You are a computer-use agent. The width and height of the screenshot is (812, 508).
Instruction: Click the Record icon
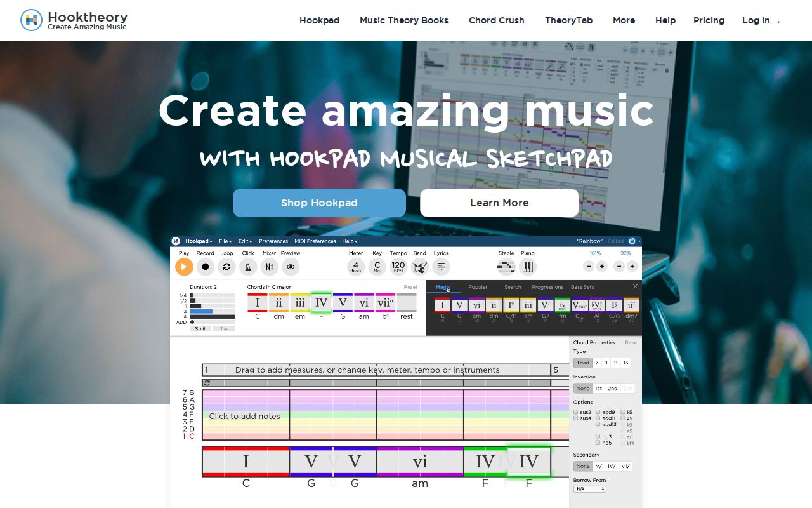[x=205, y=267]
